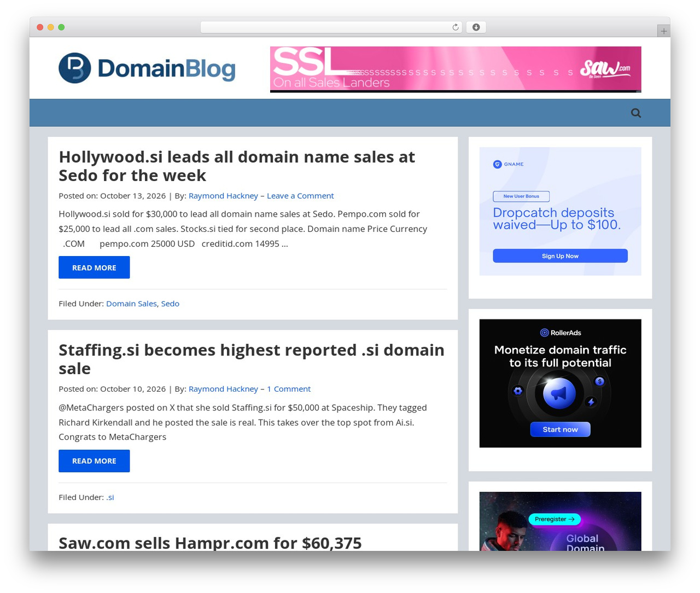The height and width of the screenshot is (593, 700).
Task: Open 'Domain Sales' category link
Action: pyautogui.click(x=131, y=304)
